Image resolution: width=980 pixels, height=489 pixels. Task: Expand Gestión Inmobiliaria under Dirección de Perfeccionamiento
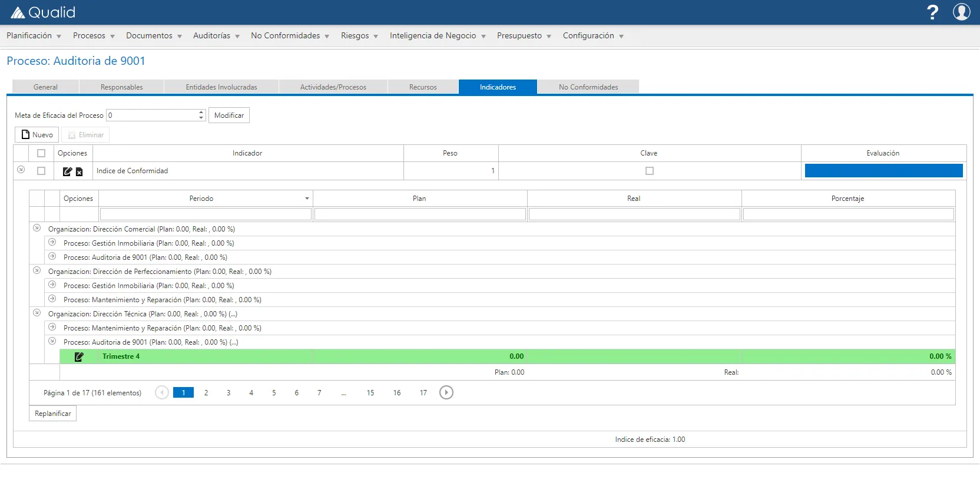52,285
